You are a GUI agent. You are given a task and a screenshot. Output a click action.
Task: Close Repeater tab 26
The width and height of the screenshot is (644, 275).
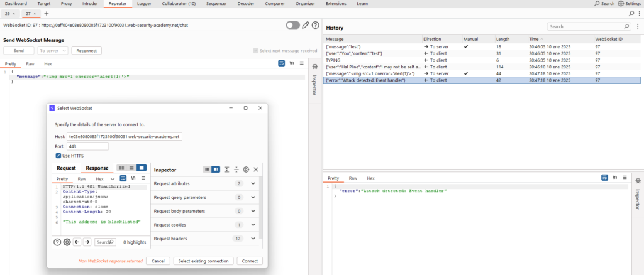[14, 14]
